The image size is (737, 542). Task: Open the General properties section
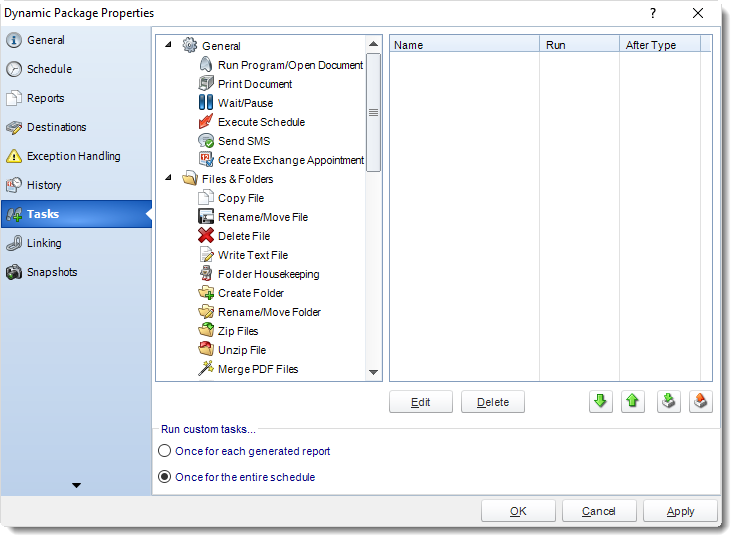76,40
